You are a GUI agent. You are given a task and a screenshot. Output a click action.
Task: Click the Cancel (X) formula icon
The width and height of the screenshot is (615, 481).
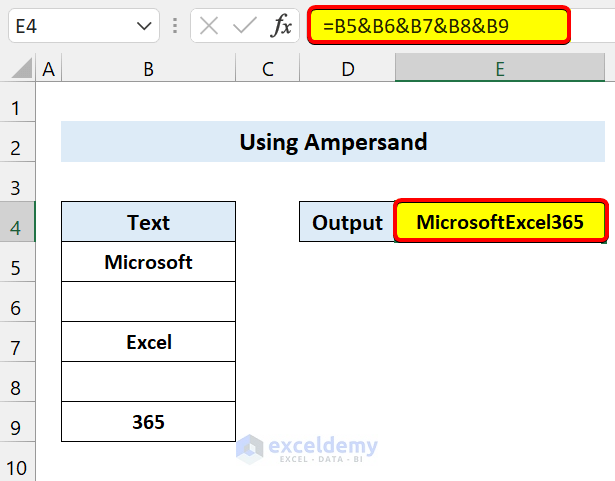click(209, 27)
